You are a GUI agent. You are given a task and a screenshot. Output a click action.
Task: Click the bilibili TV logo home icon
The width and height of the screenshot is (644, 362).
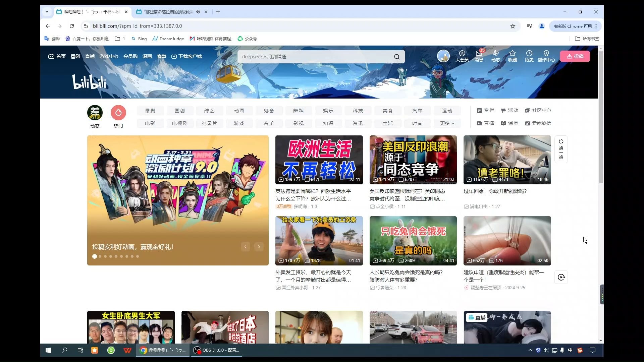[x=51, y=56]
